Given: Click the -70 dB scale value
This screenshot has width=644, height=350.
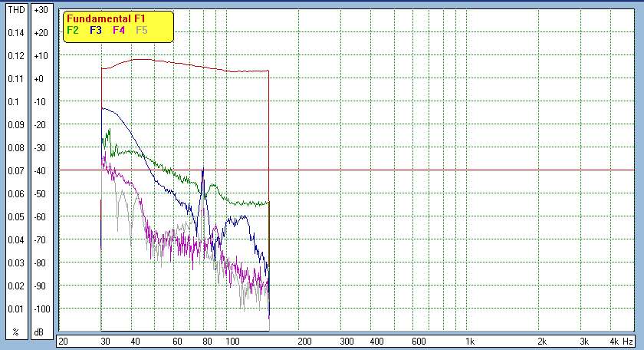Looking at the screenshot, I should (40, 240).
